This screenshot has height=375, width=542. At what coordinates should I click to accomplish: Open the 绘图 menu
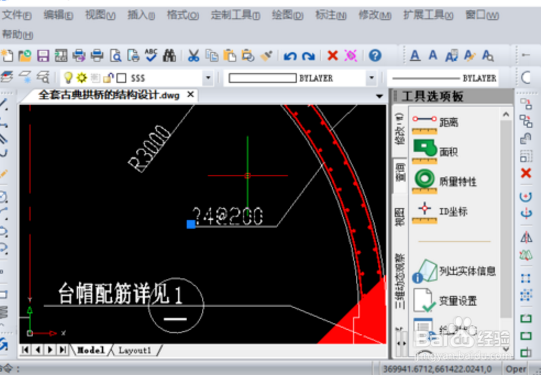pyautogui.click(x=287, y=15)
